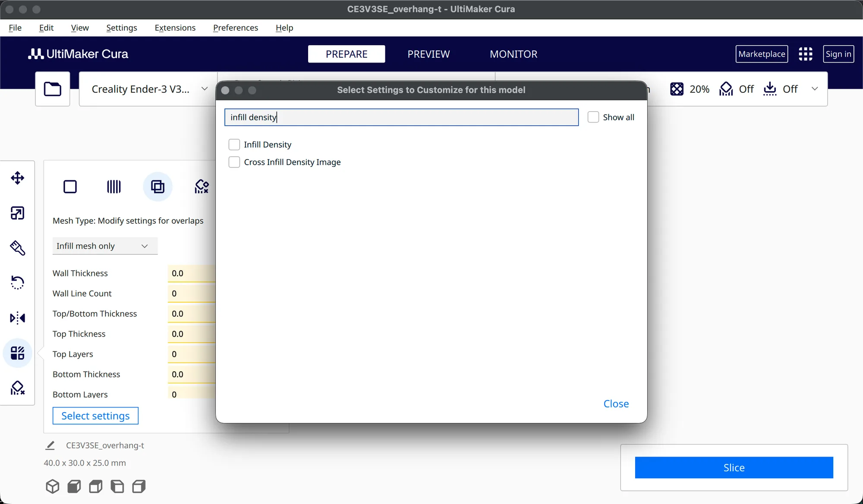Open the Marketplace
Screen dimensions: 863x504
(x=762, y=54)
